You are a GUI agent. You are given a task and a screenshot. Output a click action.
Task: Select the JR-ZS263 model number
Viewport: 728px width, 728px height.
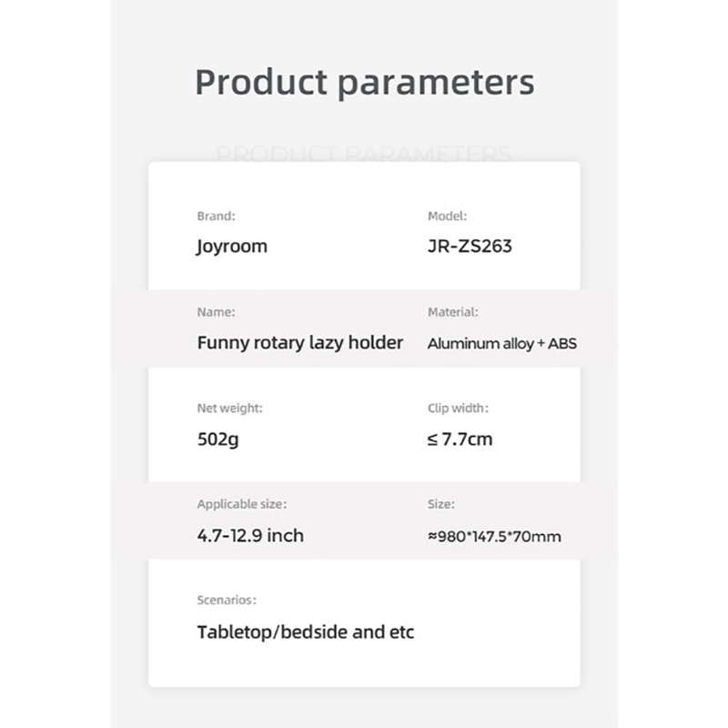pyautogui.click(x=470, y=246)
